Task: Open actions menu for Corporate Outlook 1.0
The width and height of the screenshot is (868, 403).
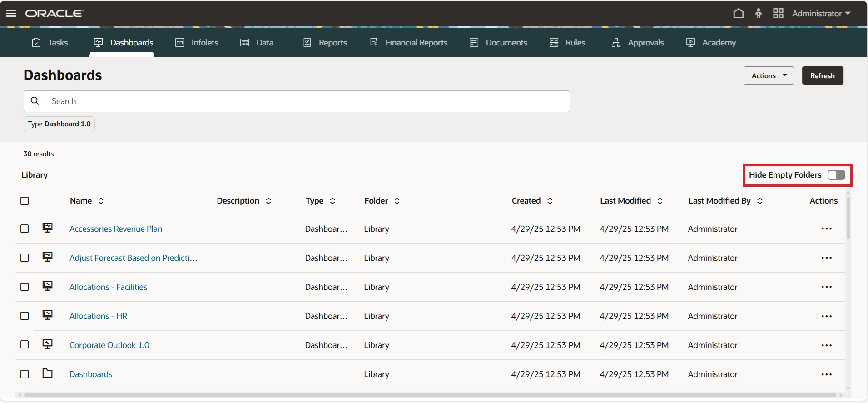Action: pos(827,345)
